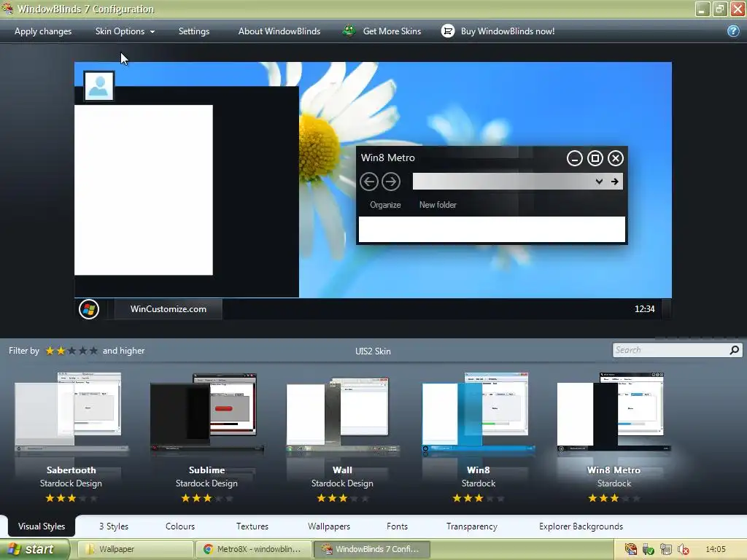Switch to the Transparency tab
This screenshot has width=747, height=560.
(472, 526)
